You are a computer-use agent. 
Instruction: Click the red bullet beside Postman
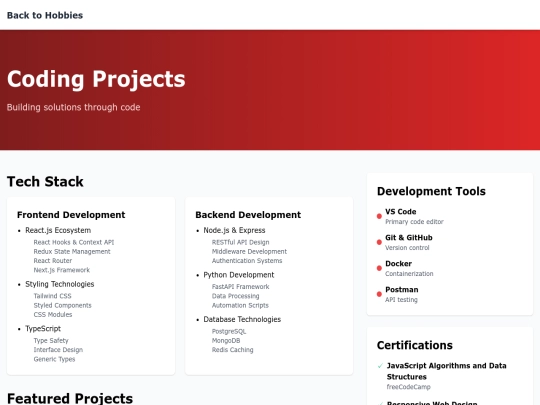point(379,294)
